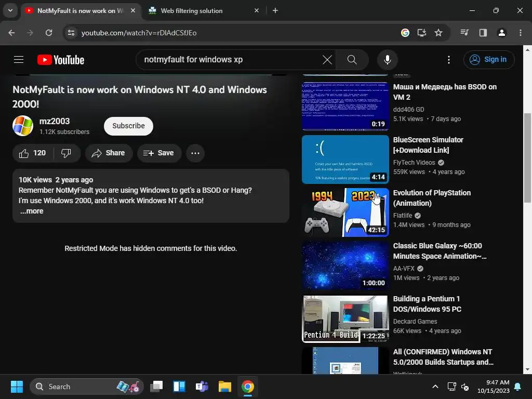Bookmark this page with star icon
The height and width of the screenshot is (399, 532).
438,33
